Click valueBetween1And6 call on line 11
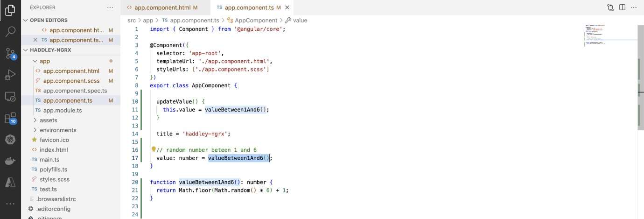This screenshot has height=219, width=644. pyautogui.click(x=232, y=110)
